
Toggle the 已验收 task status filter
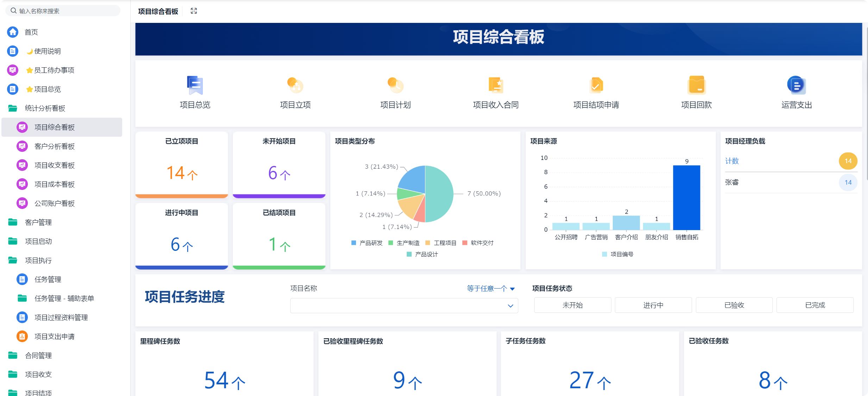pyautogui.click(x=734, y=305)
